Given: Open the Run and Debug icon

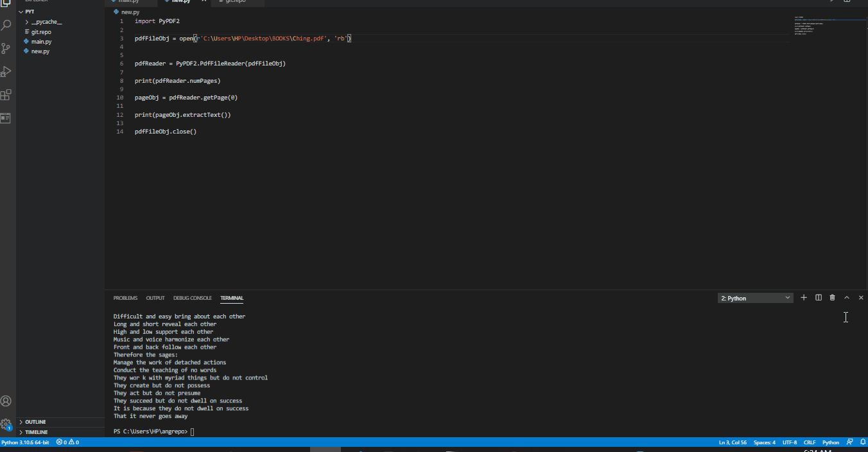Looking at the screenshot, I should pyautogui.click(x=6, y=71).
